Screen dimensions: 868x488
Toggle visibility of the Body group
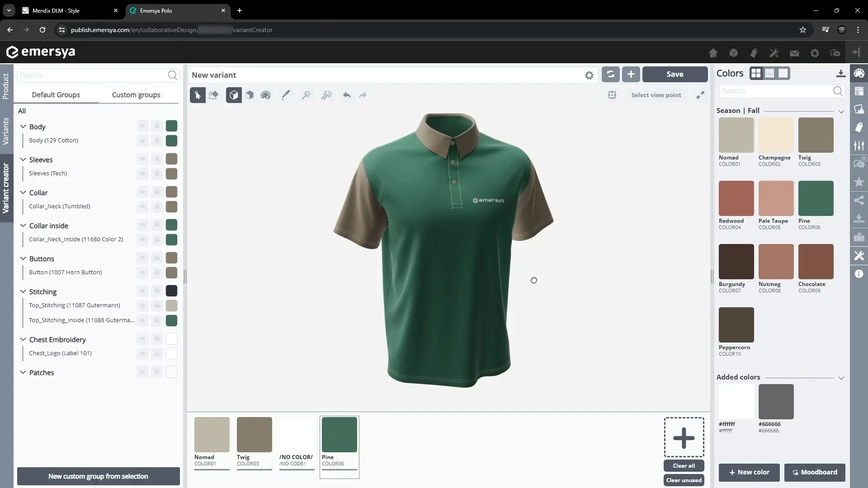coord(142,126)
